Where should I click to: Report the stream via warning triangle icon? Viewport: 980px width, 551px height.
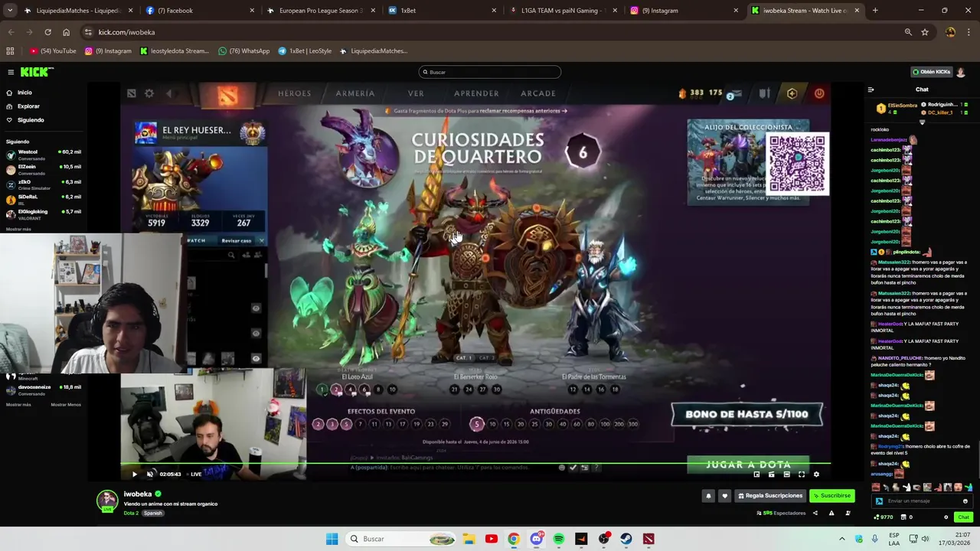pyautogui.click(x=831, y=513)
